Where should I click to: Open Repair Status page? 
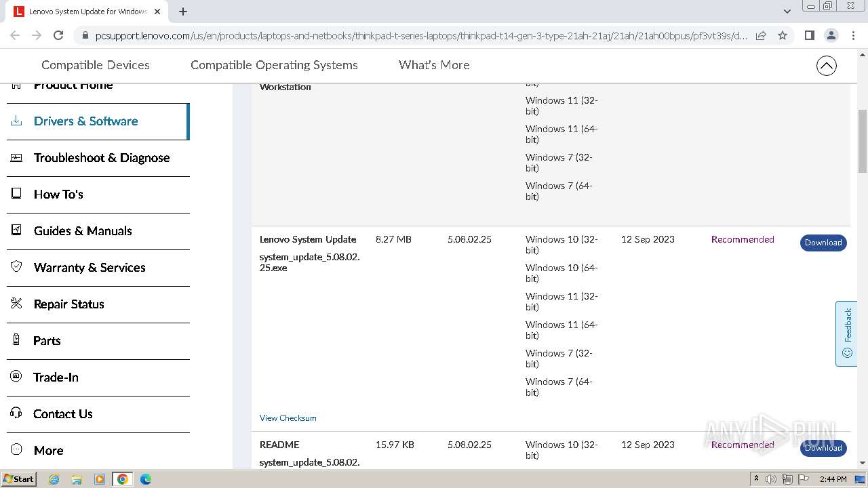(69, 304)
